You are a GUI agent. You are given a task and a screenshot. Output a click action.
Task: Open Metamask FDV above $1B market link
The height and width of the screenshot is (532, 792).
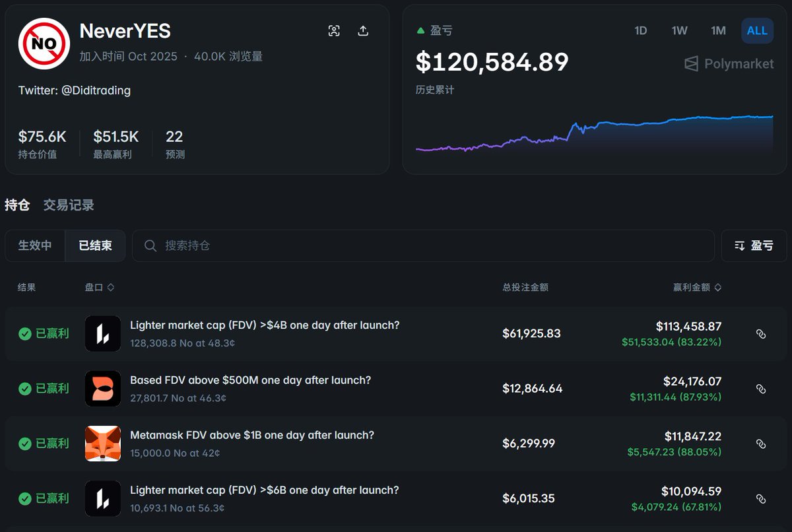tap(252, 435)
